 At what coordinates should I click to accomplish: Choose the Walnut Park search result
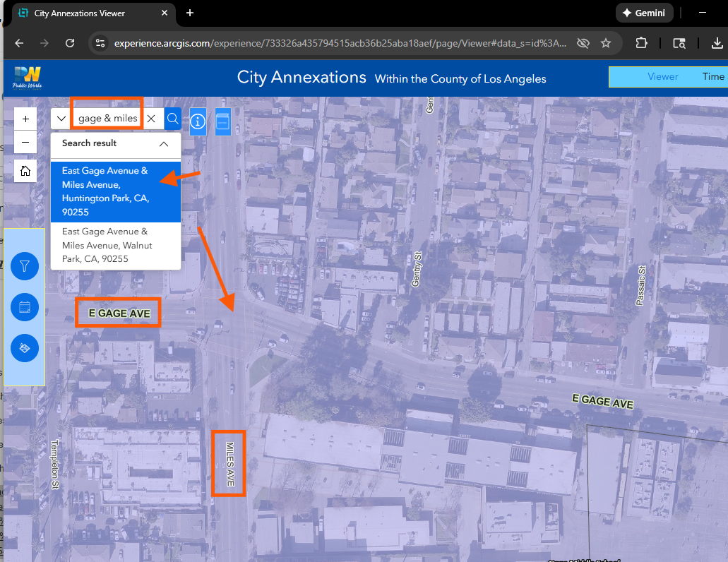[106, 245]
